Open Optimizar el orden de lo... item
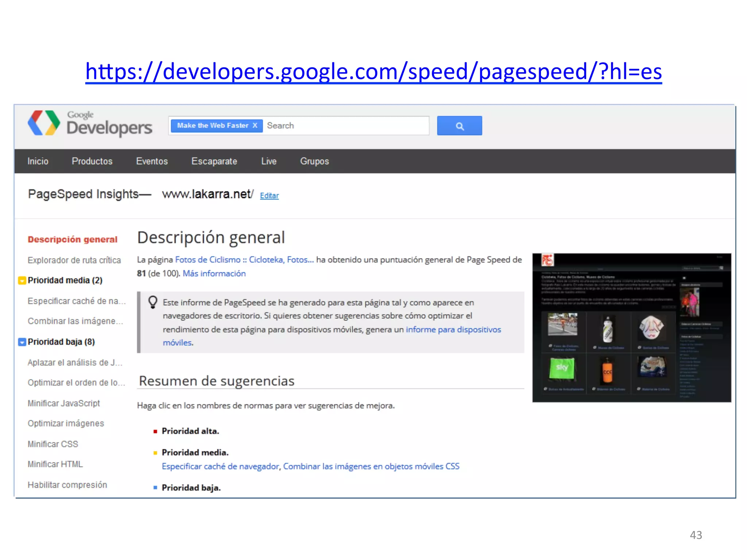747x560 pixels. [76, 383]
